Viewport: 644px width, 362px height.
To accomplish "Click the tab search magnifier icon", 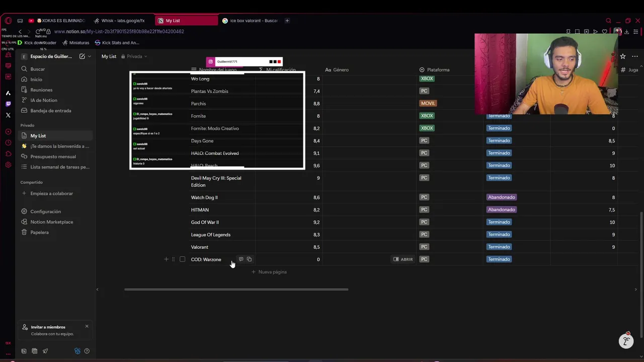I will tap(608, 21).
